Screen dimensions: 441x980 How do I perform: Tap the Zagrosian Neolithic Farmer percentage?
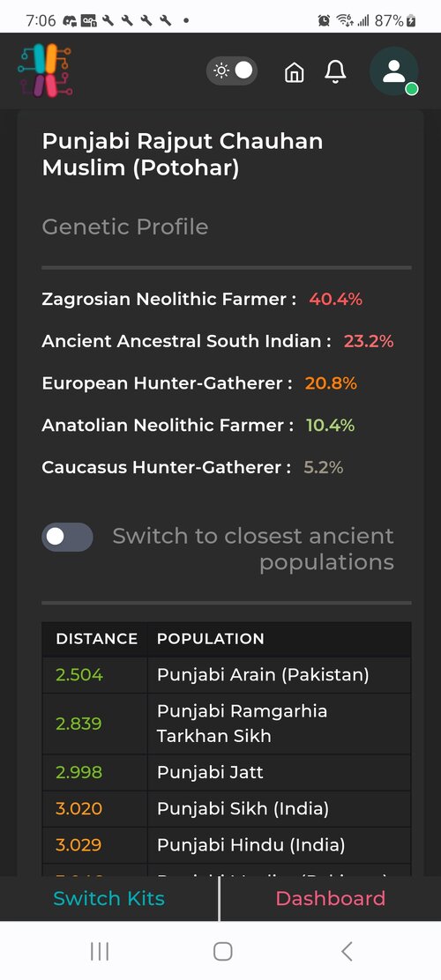(x=336, y=300)
